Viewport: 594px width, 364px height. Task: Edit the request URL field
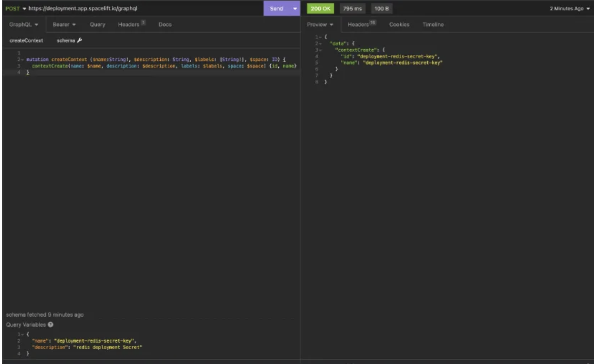pos(144,9)
